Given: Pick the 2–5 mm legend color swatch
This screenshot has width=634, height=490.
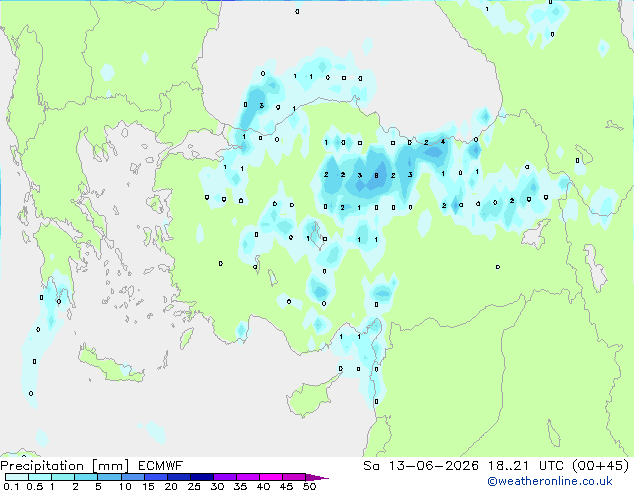Looking at the screenshot, I should coord(86,477).
